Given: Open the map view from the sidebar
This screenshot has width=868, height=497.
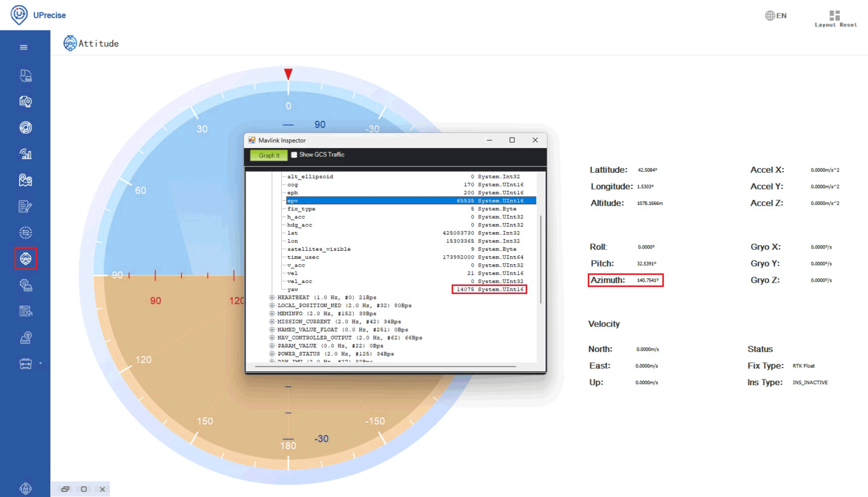Looking at the screenshot, I should coord(25,180).
